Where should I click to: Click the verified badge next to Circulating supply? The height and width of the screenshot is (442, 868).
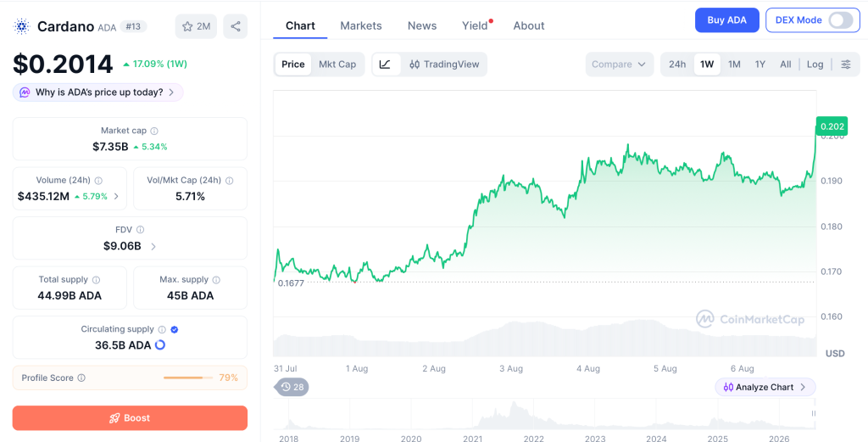pos(175,329)
